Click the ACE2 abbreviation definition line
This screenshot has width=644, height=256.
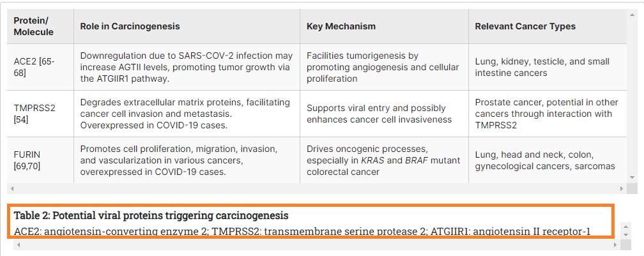pos(302,230)
